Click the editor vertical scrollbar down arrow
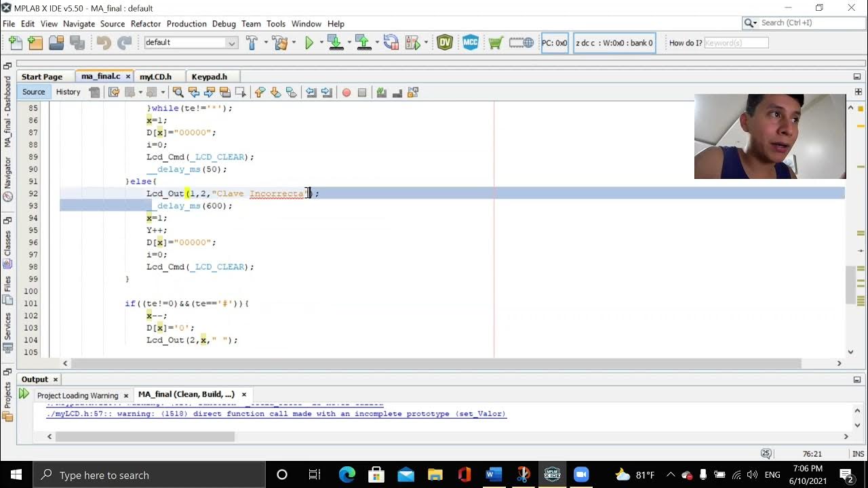Screen dimensions: 868x488 [x=850, y=352]
